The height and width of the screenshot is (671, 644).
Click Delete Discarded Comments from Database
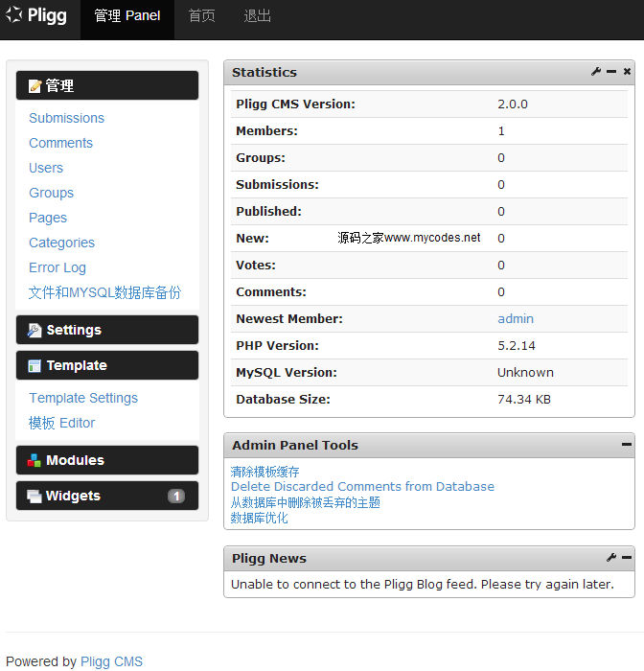click(362, 487)
